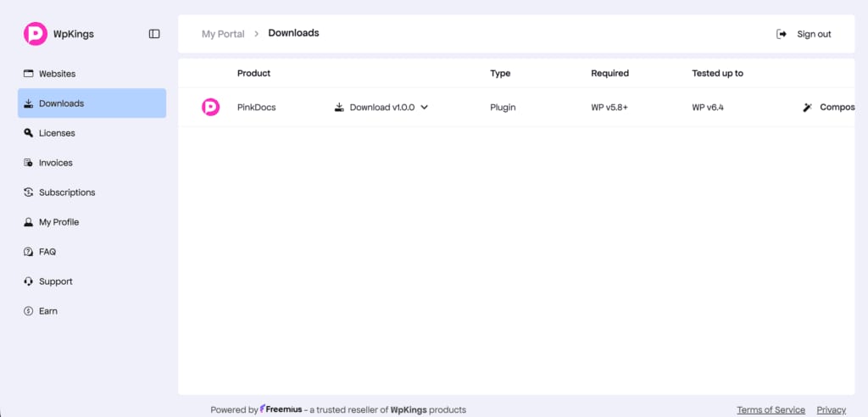
Task: View the Subscriptions page
Action: click(92, 192)
